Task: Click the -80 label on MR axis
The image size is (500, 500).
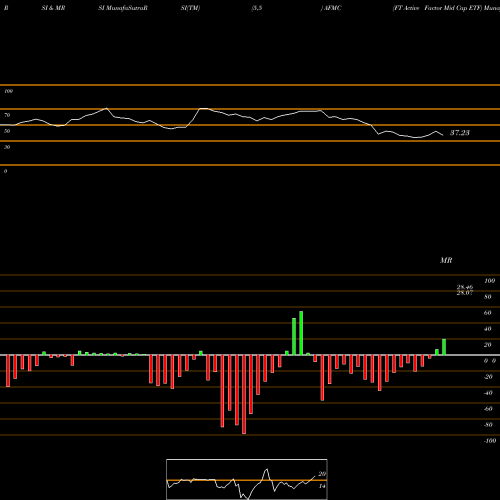Action: (488, 425)
